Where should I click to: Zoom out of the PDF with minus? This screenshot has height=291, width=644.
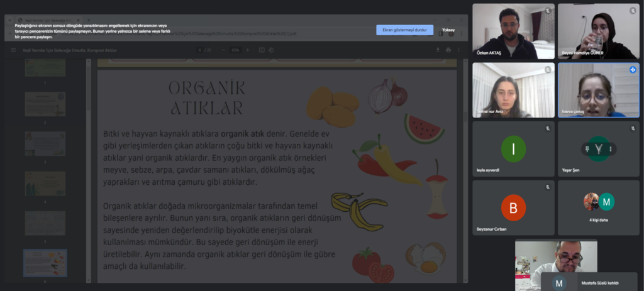click(x=224, y=50)
